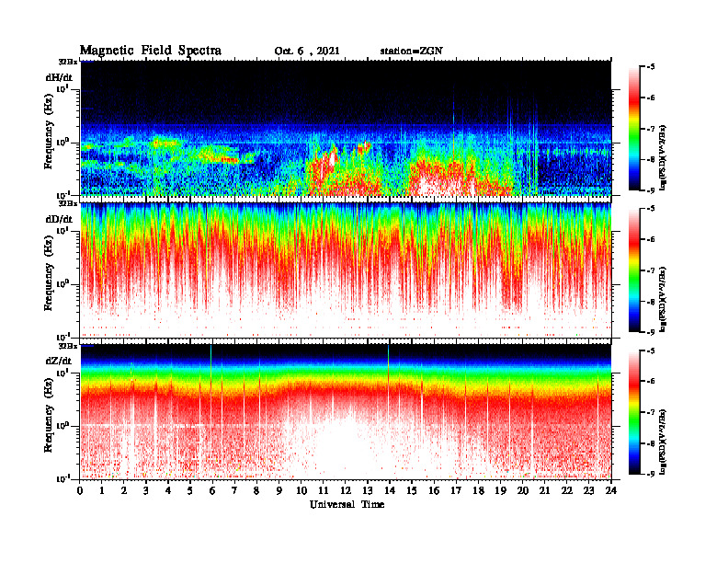Click inside the dH/dt spectrogram plot
Image resolution: width=728 pixels, height=563 pixels.
pyautogui.click(x=346, y=128)
